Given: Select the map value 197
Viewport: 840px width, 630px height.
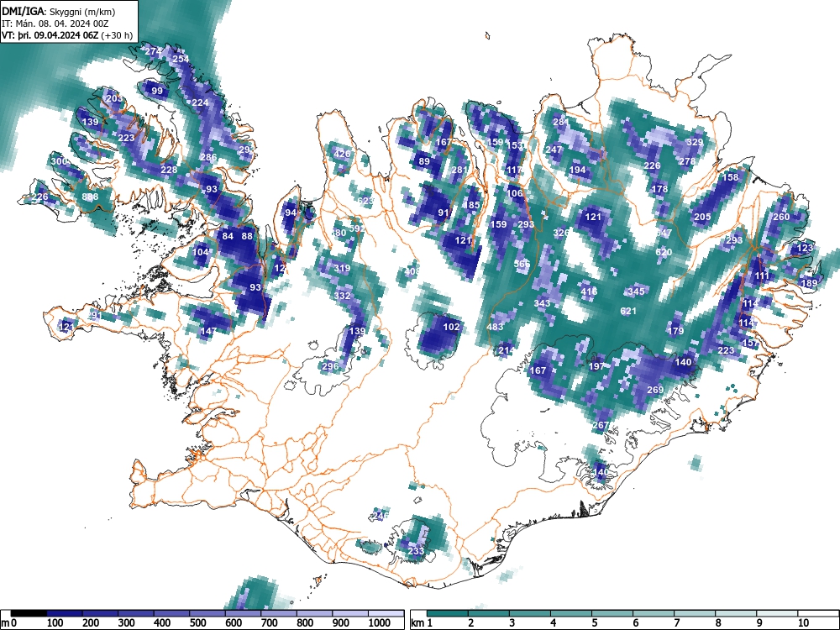Looking at the screenshot, I should point(596,366).
